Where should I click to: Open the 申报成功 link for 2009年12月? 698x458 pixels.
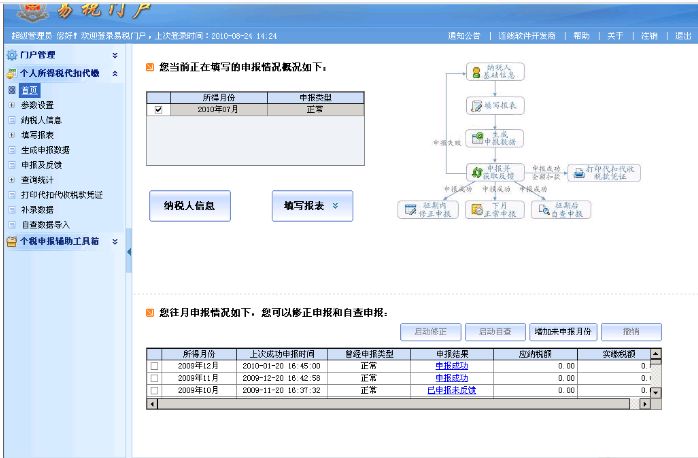tap(452, 366)
